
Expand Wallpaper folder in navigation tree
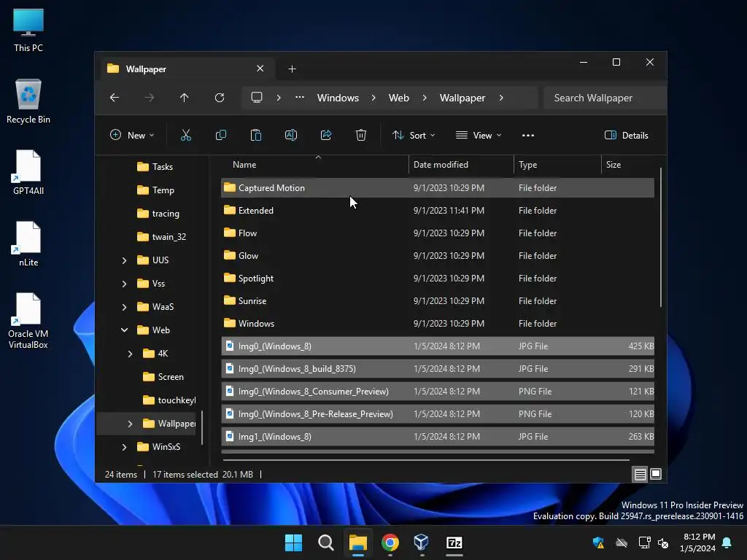point(130,424)
